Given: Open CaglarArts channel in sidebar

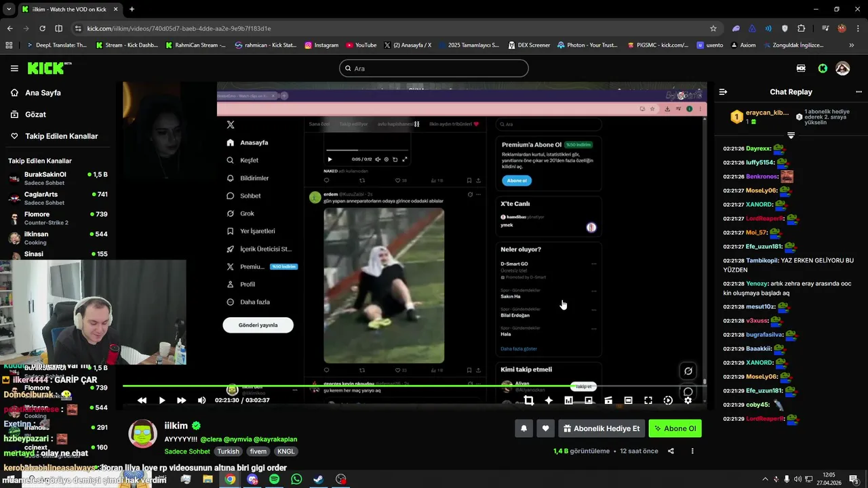Looking at the screenshot, I should pos(58,198).
